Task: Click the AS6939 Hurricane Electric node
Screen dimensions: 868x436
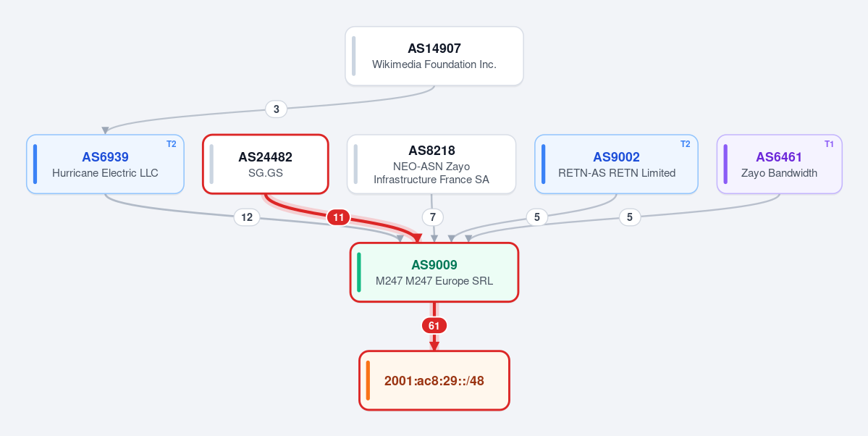Action: point(105,164)
